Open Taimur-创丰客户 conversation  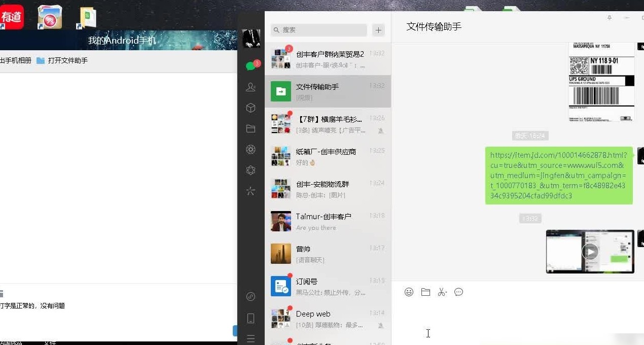click(x=328, y=221)
